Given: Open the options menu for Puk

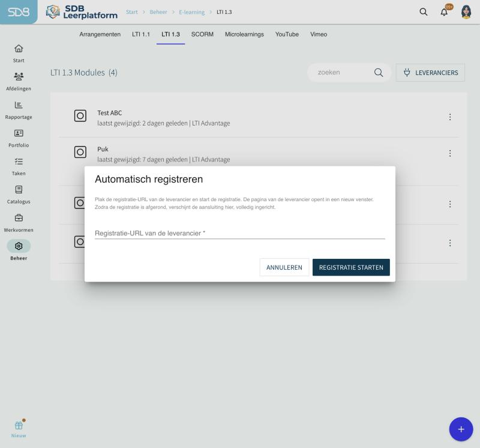Looking at the screenshot, I should (x=450, y=153).
